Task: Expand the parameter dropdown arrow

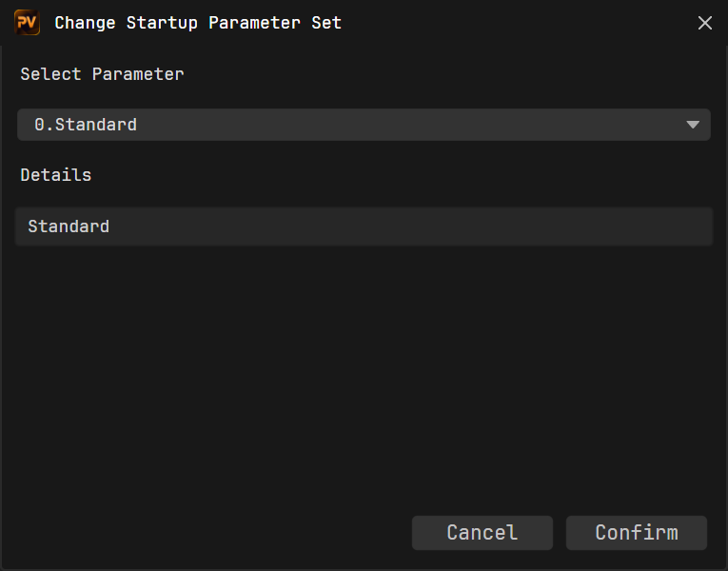Action: pyautogui.click(x=693, y=125)
